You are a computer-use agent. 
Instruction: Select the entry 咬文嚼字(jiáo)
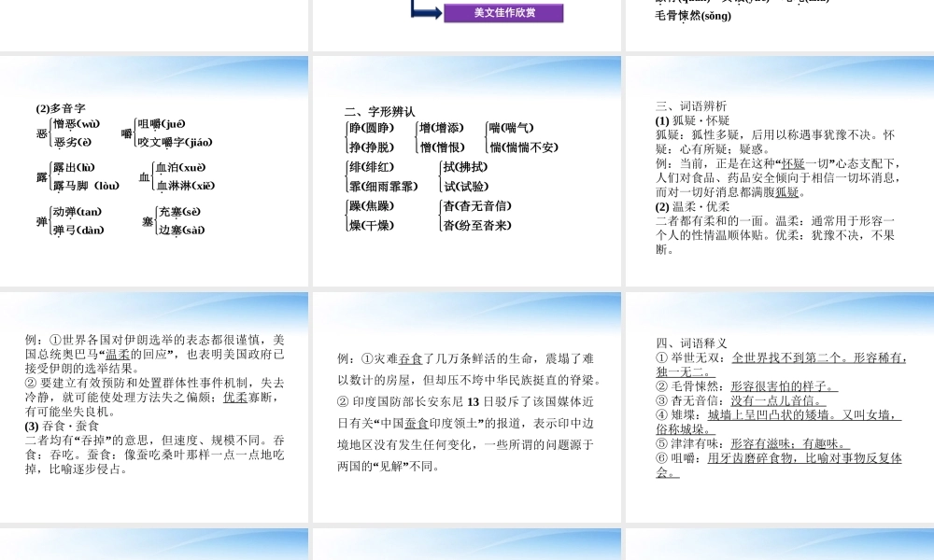[175, 142]
